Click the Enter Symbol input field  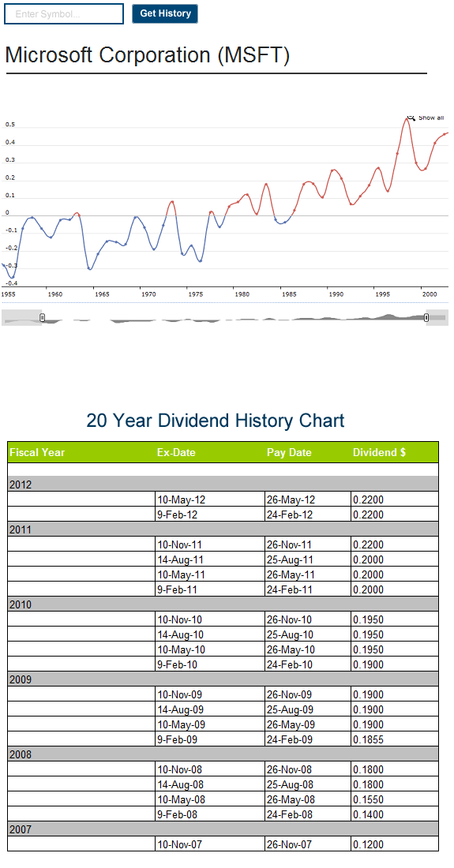pos(64,14)
